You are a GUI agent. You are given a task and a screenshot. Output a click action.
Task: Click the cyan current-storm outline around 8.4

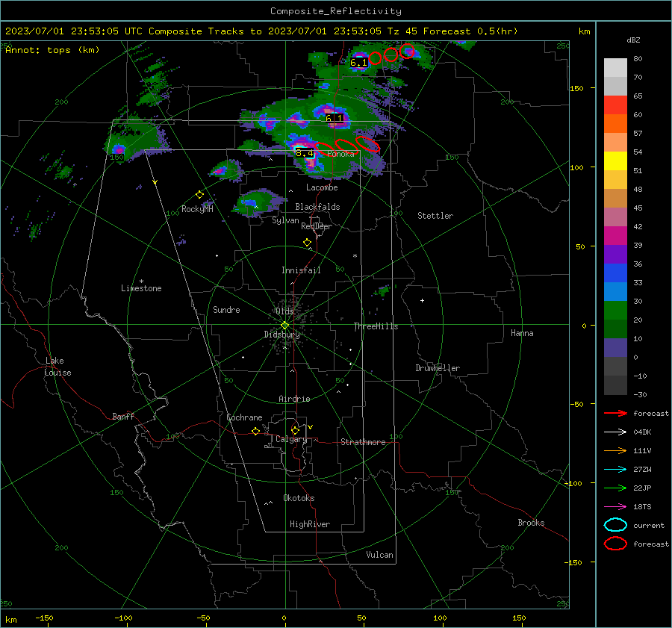[305, 152]
